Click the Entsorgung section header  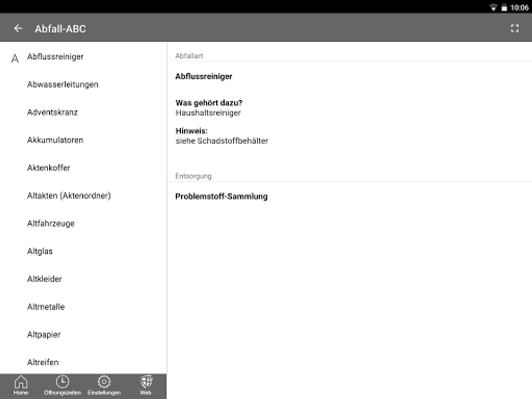pos(193,176)
